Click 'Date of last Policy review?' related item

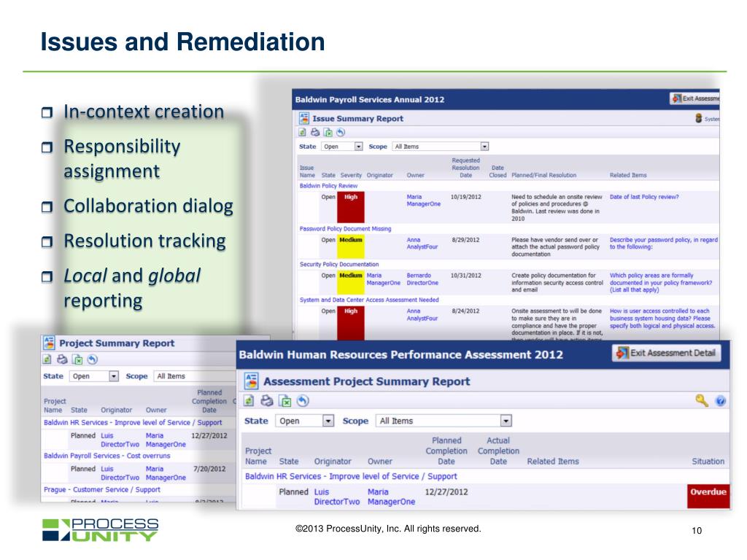(x=644, y=197)
